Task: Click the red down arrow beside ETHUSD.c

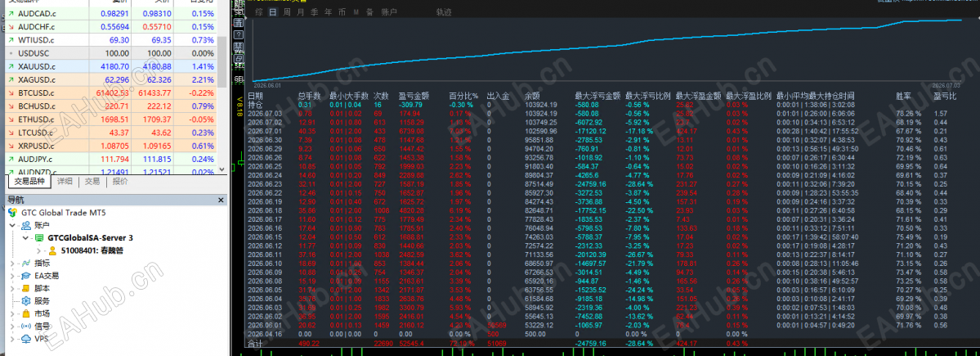Action: click(x=11, y=119)
